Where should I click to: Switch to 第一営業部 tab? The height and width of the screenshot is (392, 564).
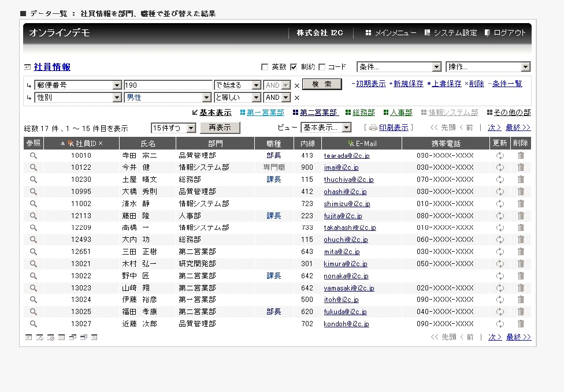point(265,113)
